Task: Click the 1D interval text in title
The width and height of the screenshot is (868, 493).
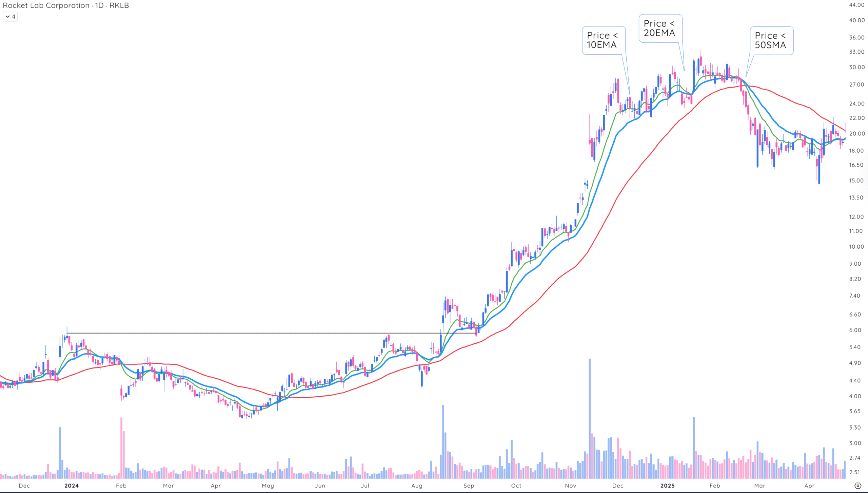Action: pyautogui.click(x=99, y=5)
